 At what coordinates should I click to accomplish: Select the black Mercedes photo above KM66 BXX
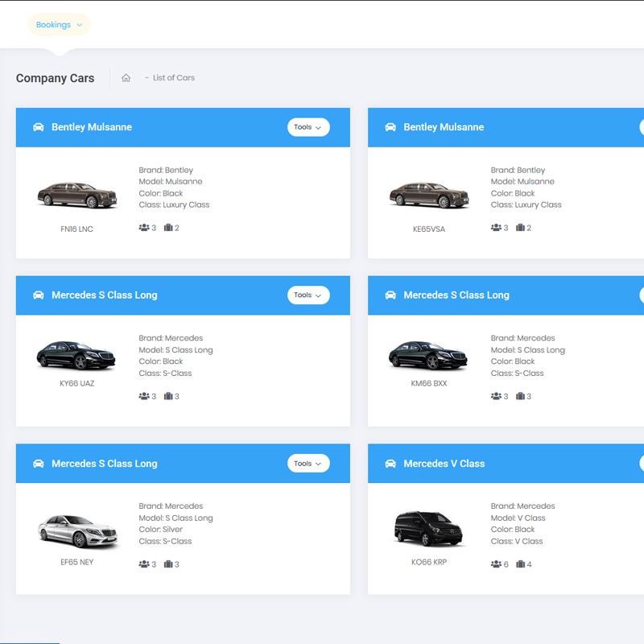pos(428,355)
